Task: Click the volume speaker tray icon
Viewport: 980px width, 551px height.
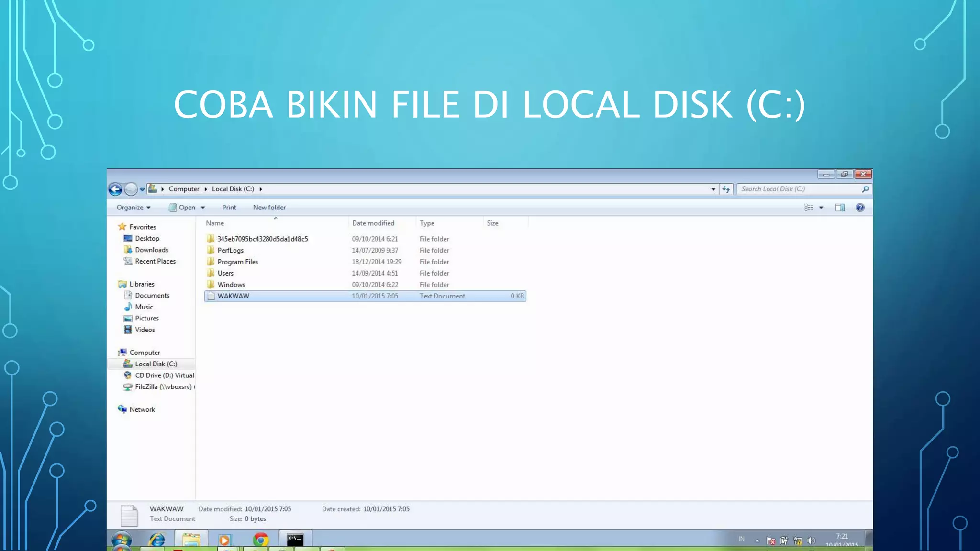Action: point(811,541)
